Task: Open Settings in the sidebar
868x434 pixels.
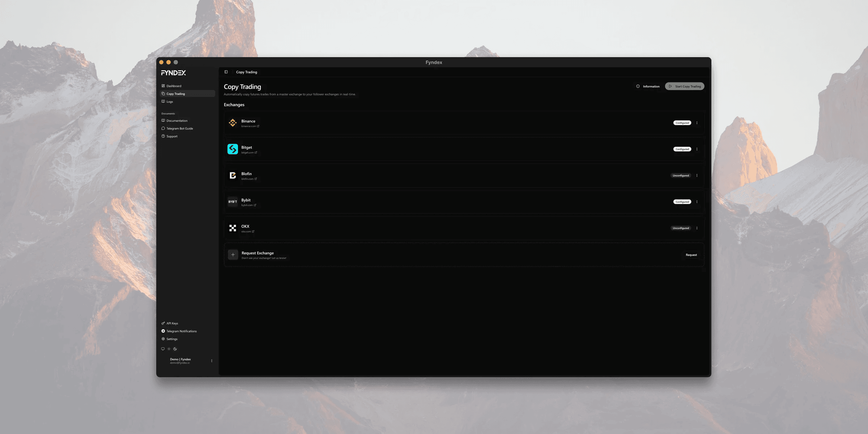Action: coord(172,339)
